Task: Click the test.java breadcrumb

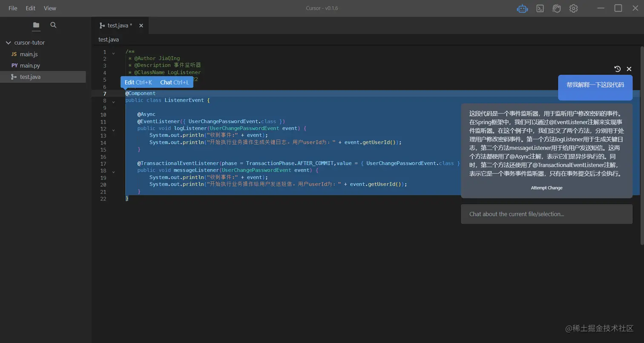Action: point(109,40)
